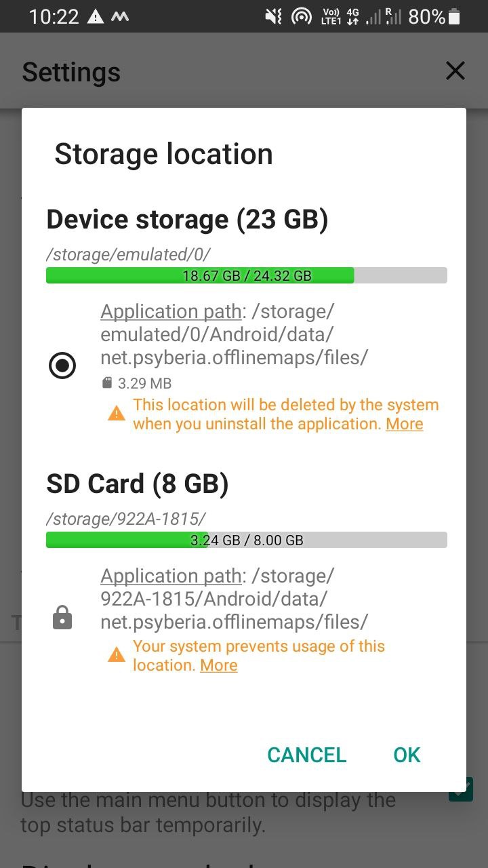488x868 pixels.
Task: Tap the Device storage (23 GB) heading
Action: coord(187,220)
